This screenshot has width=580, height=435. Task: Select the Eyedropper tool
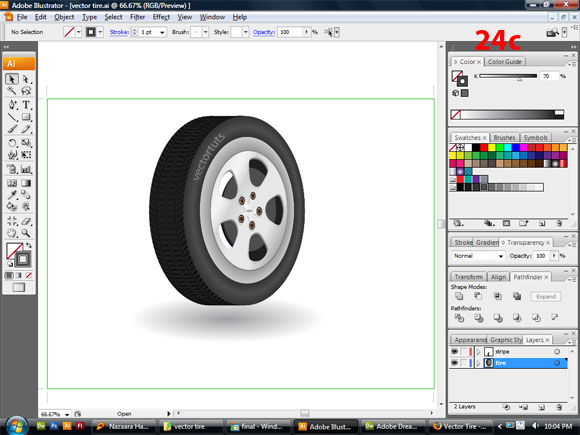coord(12,195)
